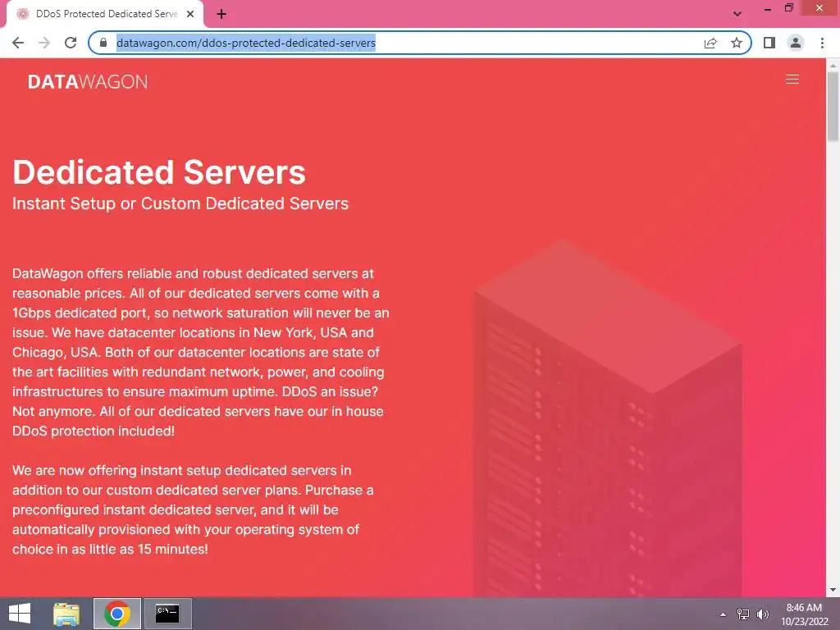Open the Chrome profile menu

point(796,43)
